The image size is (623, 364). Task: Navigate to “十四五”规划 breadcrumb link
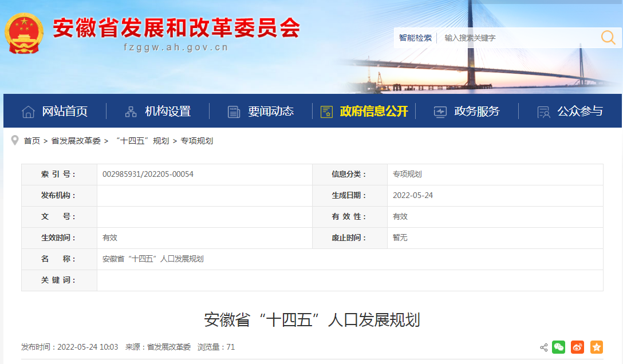tap(142, 141)
